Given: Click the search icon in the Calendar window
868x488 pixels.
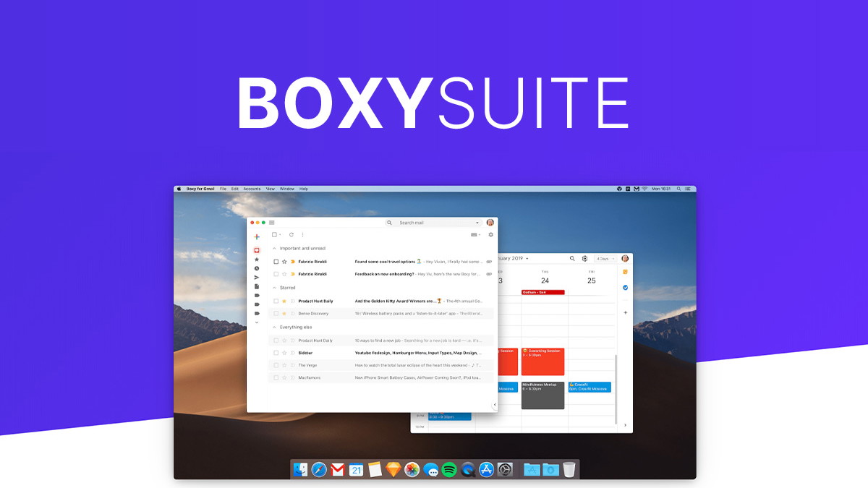Looking at the screenshot, I should (572, 258).
